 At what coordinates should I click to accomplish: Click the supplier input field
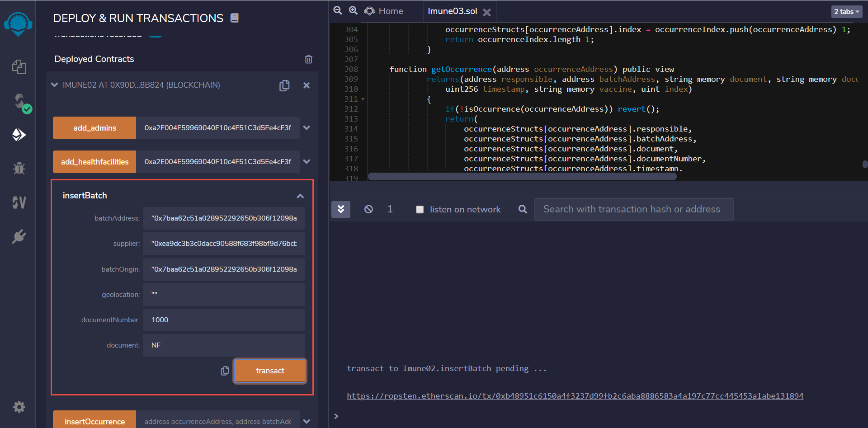[x=224, y=244]
